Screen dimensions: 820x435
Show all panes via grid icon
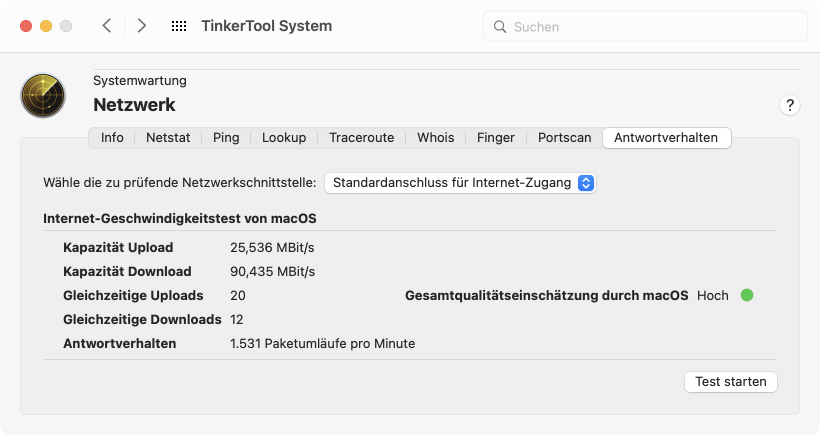[x=179, y=26]
